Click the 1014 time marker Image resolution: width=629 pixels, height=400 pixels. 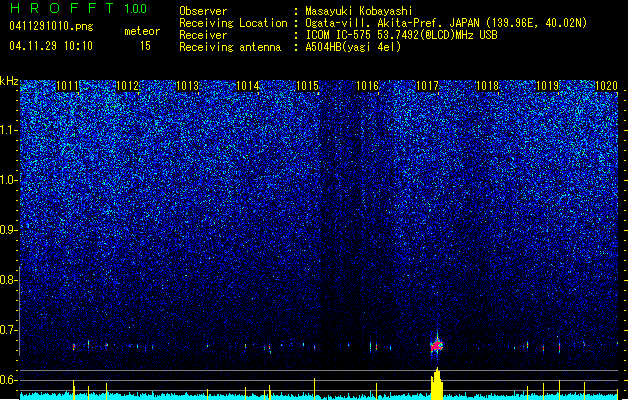248,86
